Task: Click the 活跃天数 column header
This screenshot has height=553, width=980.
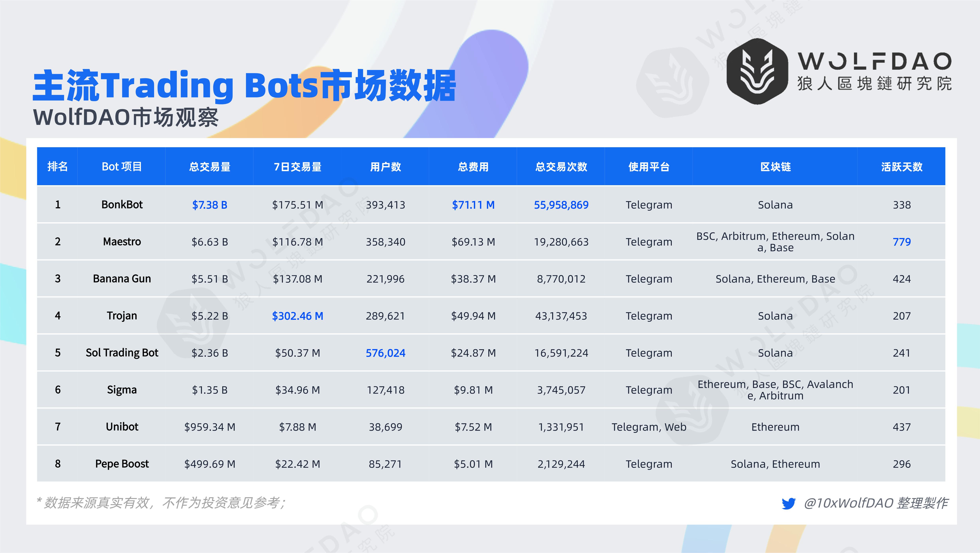Action: [x=902, y=166]
